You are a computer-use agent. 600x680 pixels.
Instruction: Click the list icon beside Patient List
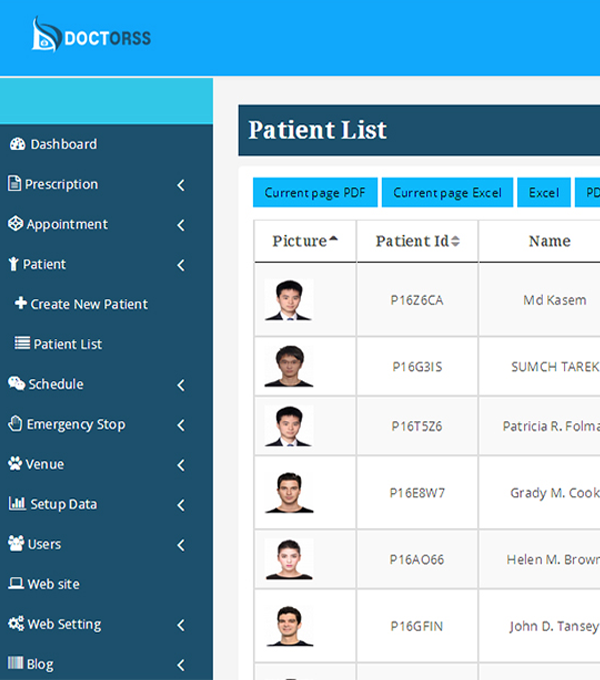pos(22,343)
